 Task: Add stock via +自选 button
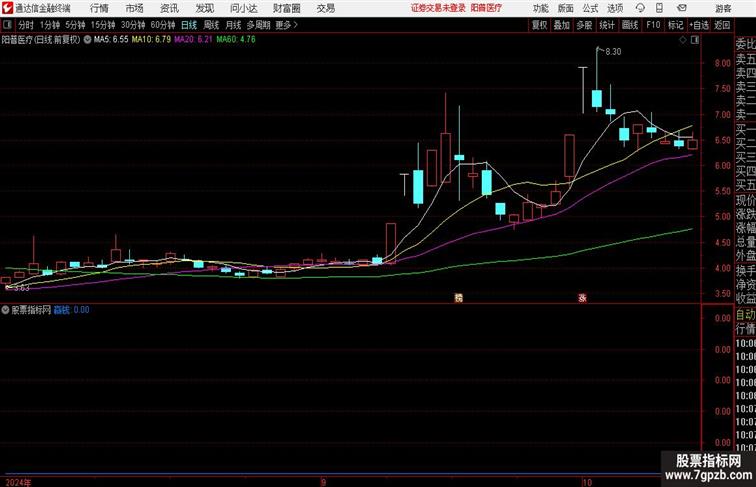point(699,25)
